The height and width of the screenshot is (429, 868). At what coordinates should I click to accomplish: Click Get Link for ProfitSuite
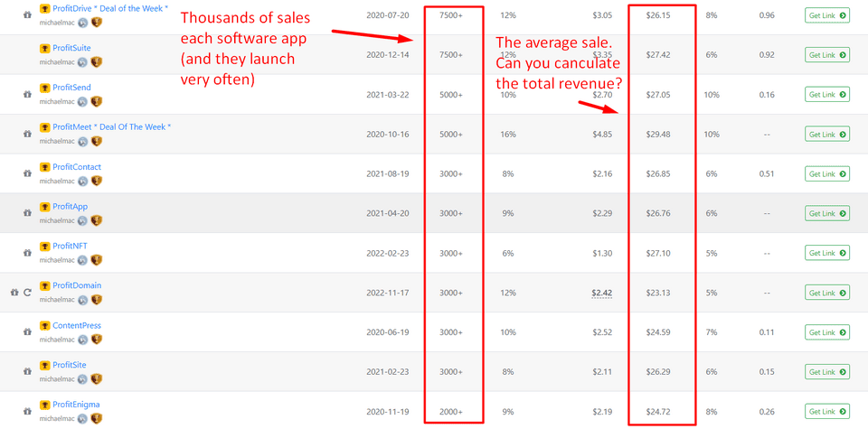tap(827, 55)
